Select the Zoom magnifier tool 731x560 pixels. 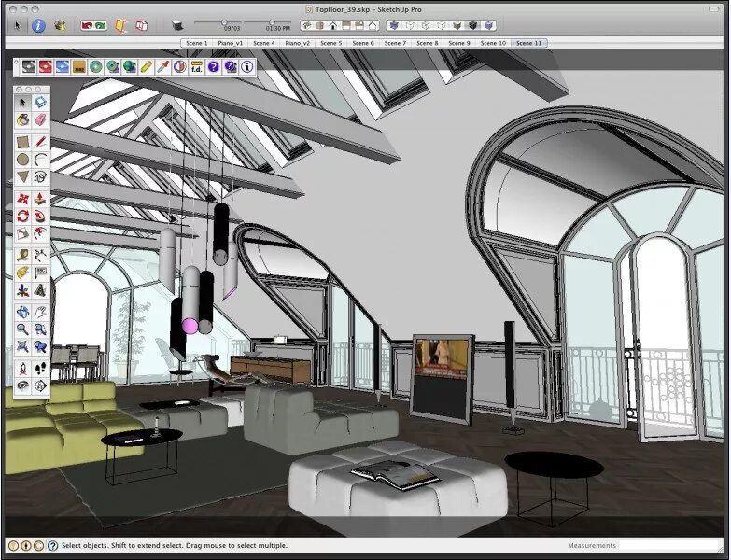22,329
